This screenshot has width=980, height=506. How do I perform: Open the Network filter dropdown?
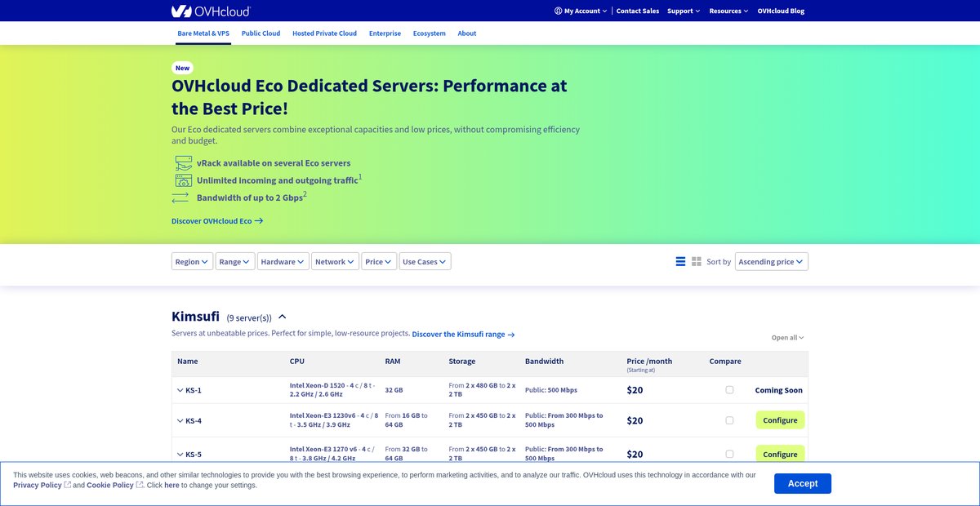pos(335,261)
